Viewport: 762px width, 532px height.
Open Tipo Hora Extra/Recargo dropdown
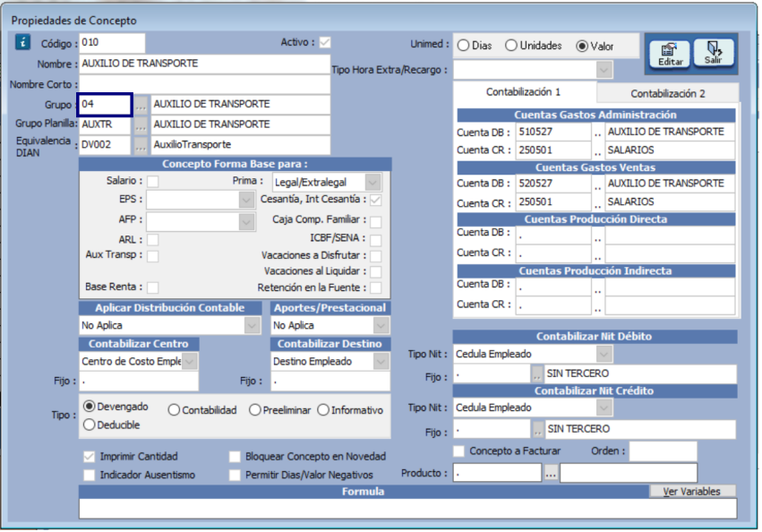coord(604,70)
